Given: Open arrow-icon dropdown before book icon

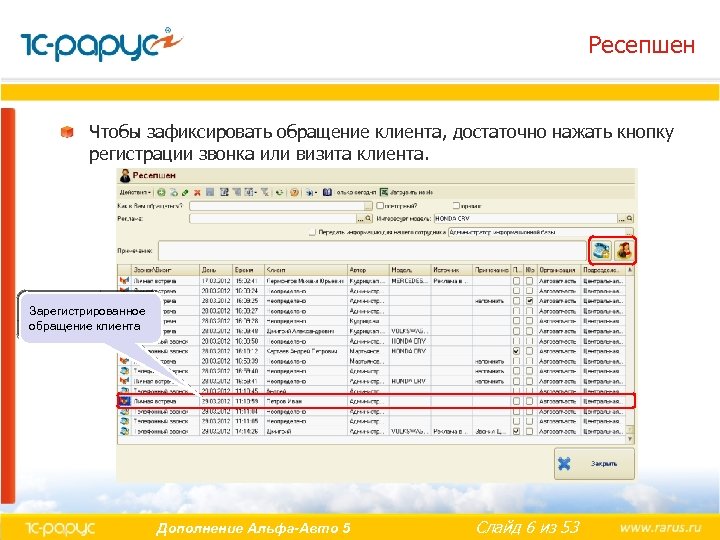Looking at the screenshot, I should point(311,192).
